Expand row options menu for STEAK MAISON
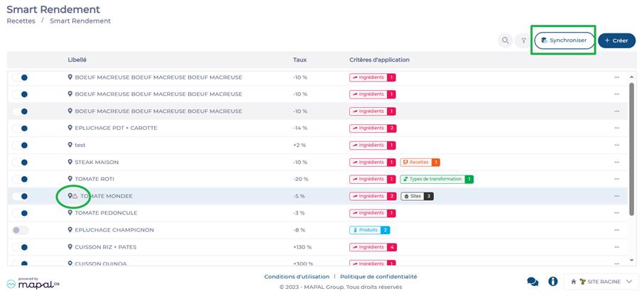 616,162
